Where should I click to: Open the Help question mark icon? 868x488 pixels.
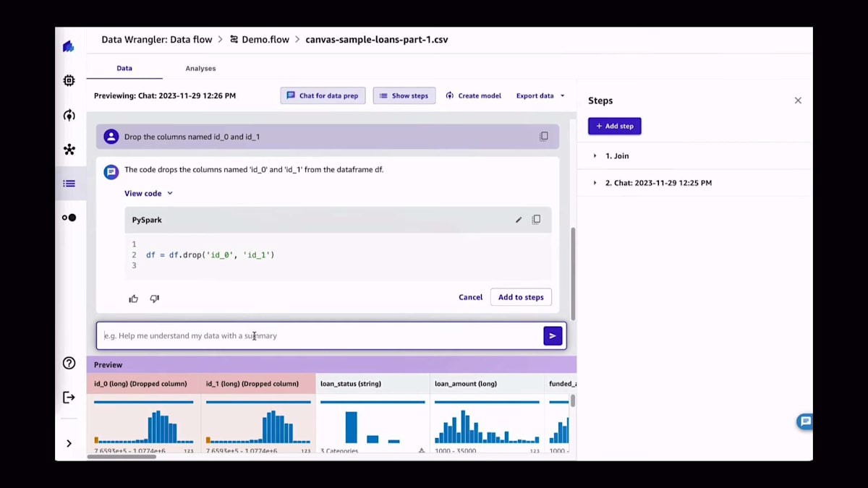click(69, 363)
